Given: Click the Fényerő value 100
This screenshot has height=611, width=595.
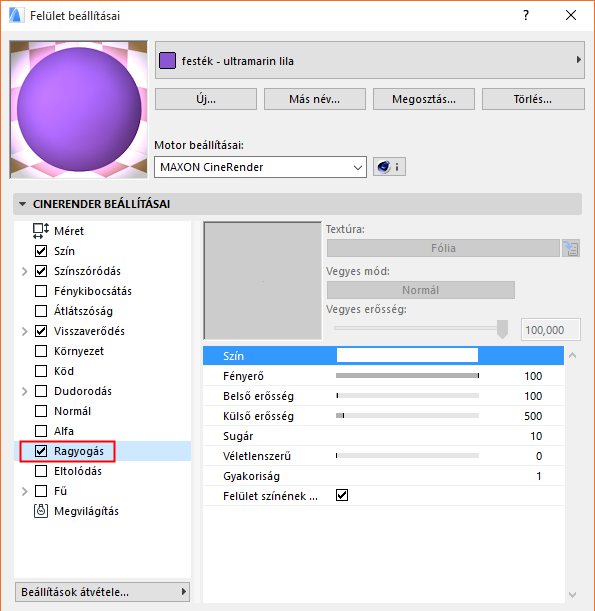Looking at the screenshot, I should tap(533, 376).
